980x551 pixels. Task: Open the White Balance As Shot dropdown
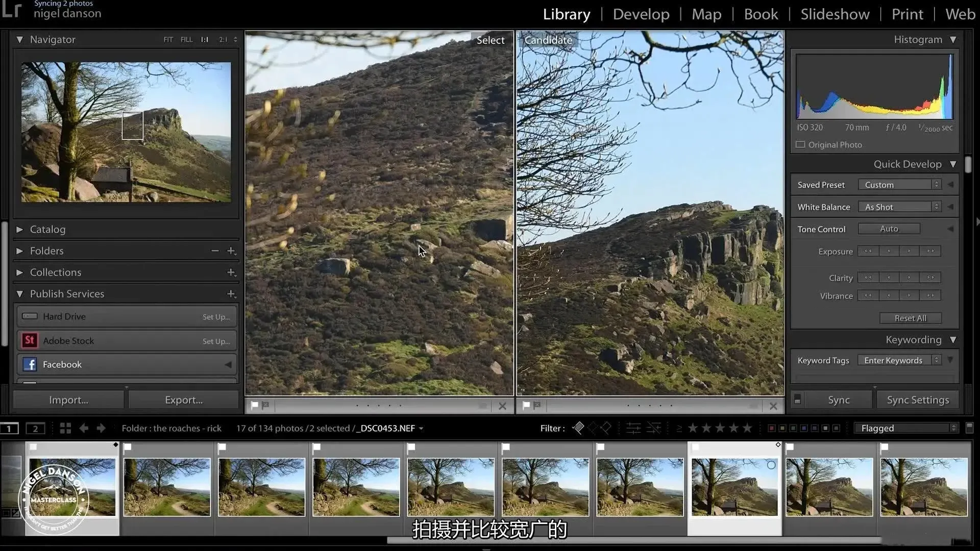(x=900, y=207)
